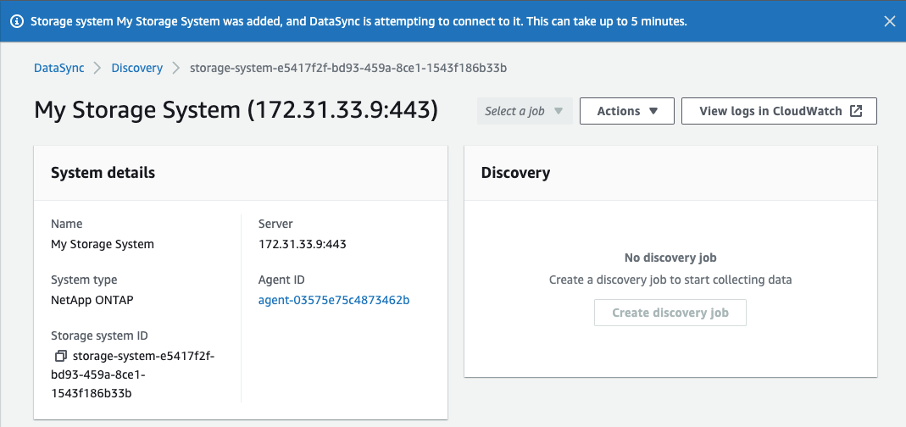The width and height of the screenshot is (906, 427).
Task: Click the Name label in System details
Action: [x=66, y=224]
